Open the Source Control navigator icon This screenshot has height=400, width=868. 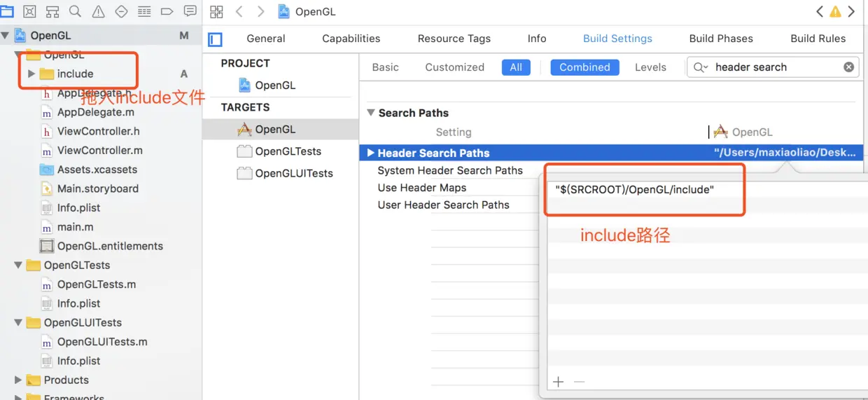pyautogui.click(x=29, y=11)
